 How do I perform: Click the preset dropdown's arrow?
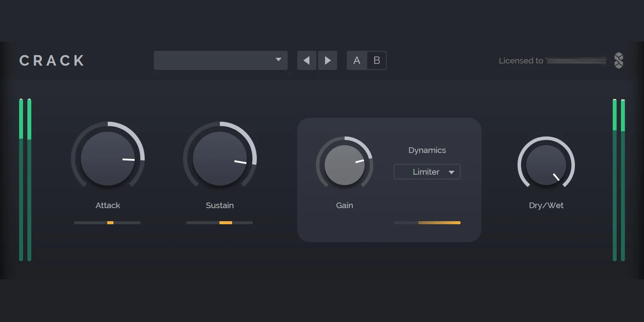[279, 60]
